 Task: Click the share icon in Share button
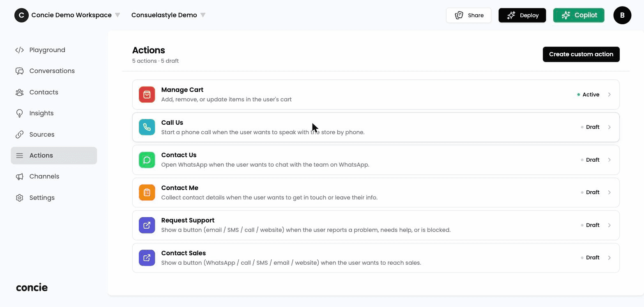click(x=459, y=15)
